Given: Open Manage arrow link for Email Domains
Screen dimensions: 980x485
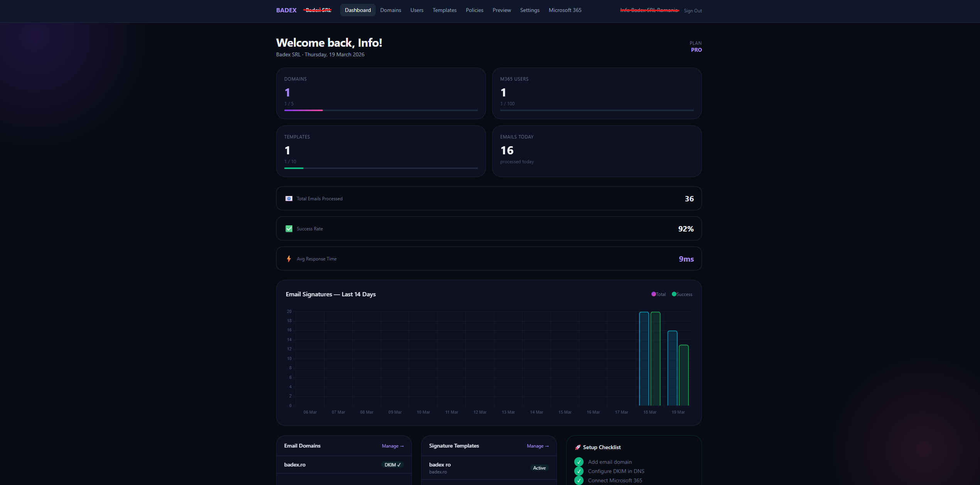Looking at the screenshot, I should pyautogui.click(x=393, y=446).
